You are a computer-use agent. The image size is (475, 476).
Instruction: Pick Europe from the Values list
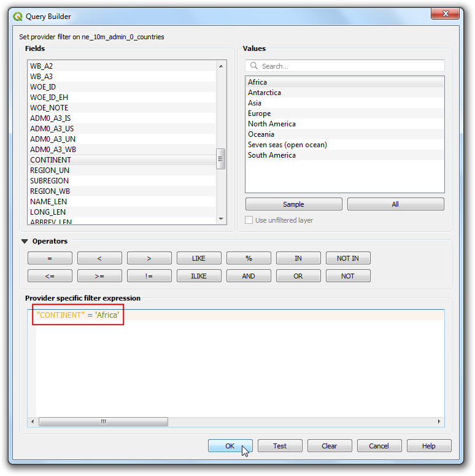pos(259,113)
